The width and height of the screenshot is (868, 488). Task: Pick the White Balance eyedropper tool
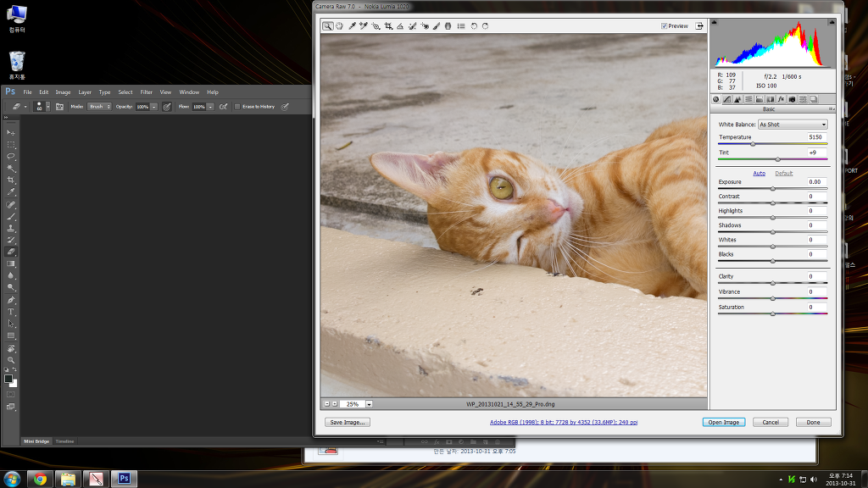pyautogui.click(x=352, y=26)
